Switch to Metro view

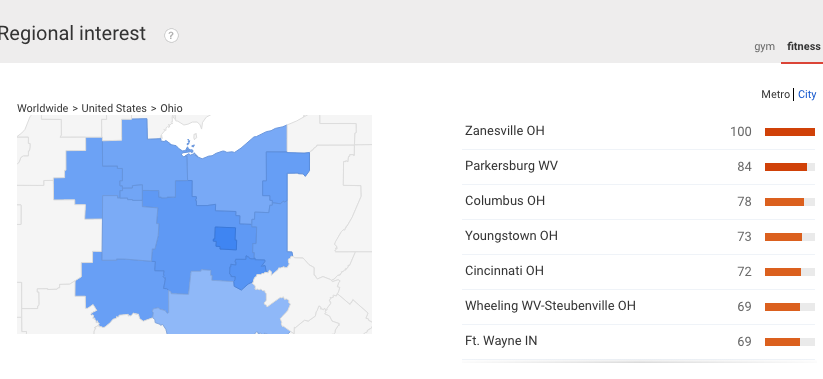775,94
